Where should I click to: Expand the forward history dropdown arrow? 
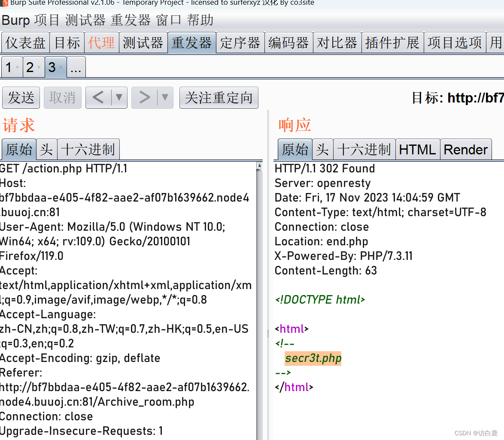pos(165,98)
